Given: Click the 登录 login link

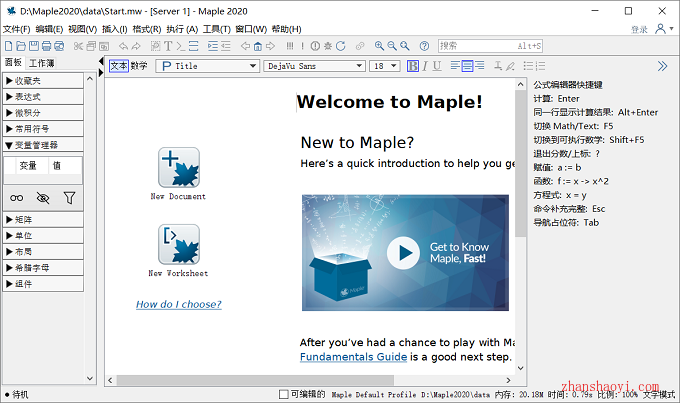Looking at the screenshot, I should tap(639, 29).
